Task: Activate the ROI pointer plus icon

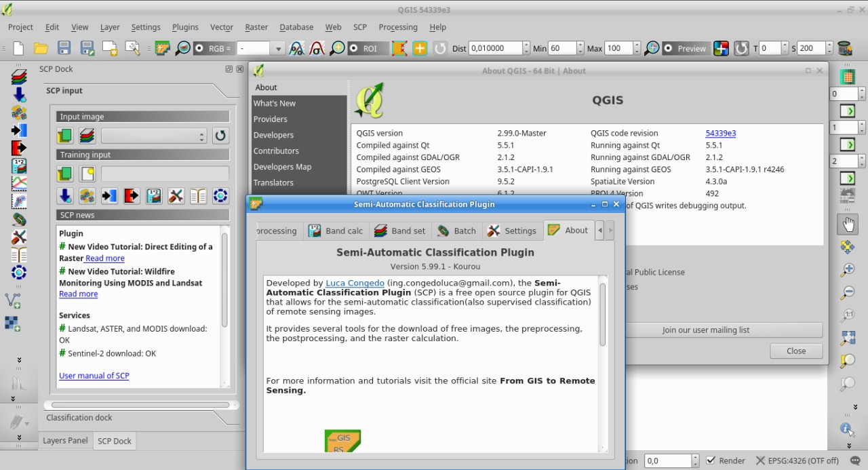Action: [420, 48]
